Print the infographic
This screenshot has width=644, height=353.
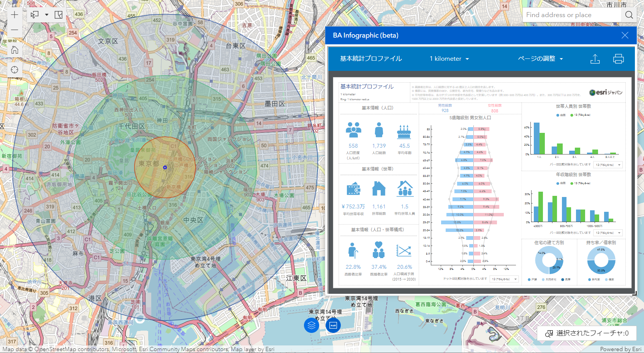click(x=619, y=59)
